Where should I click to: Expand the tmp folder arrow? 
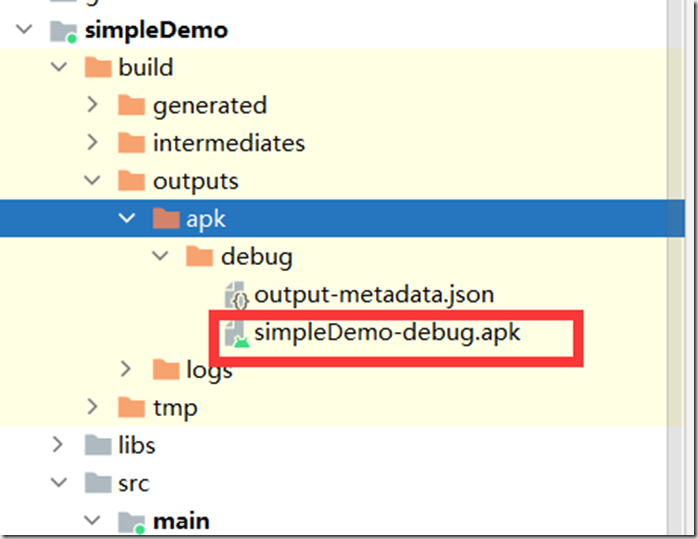coord(92,407)
